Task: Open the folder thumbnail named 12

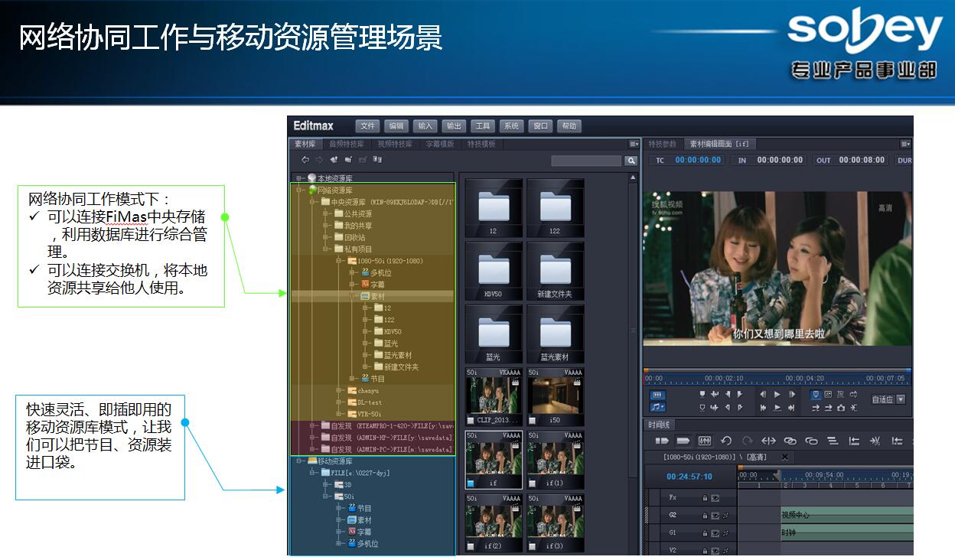Action: (494, 208)
